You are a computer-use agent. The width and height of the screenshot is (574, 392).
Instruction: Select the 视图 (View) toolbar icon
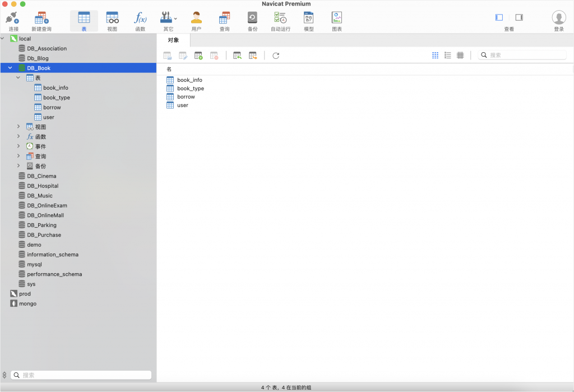[112, 21]
